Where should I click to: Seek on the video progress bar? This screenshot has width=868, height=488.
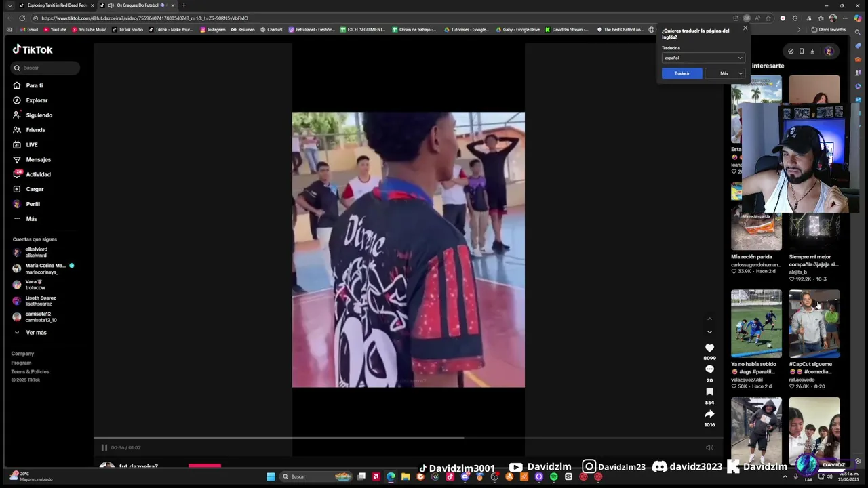point(408,437)
